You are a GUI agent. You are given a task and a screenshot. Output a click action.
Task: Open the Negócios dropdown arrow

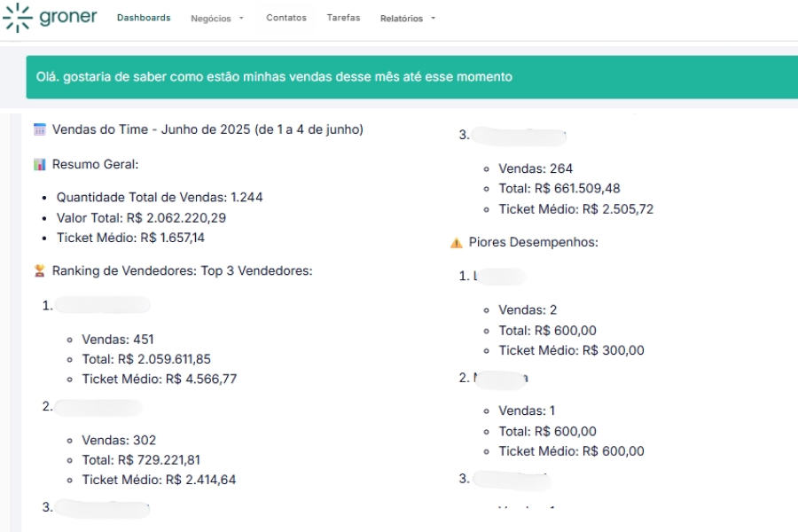tap(241, 19)
